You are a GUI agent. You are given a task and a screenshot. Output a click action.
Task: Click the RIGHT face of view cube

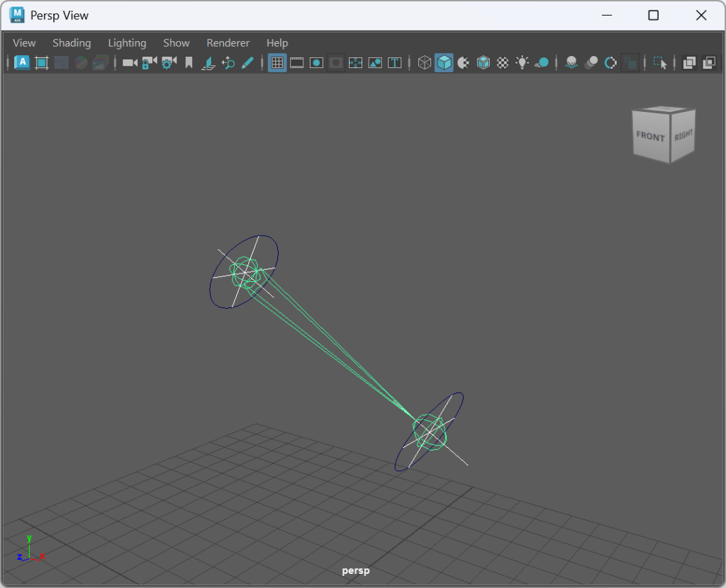coord(683,135)
